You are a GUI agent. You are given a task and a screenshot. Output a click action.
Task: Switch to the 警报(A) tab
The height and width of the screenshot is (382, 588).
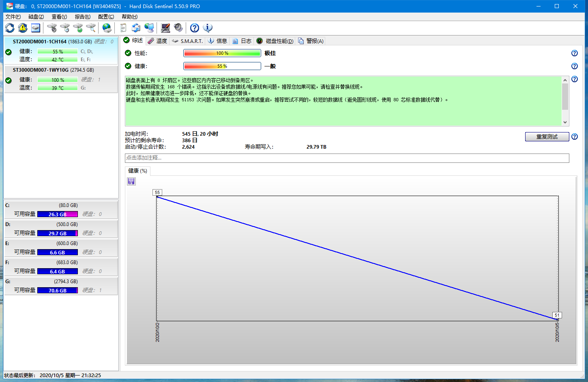(x=311, y=41)
